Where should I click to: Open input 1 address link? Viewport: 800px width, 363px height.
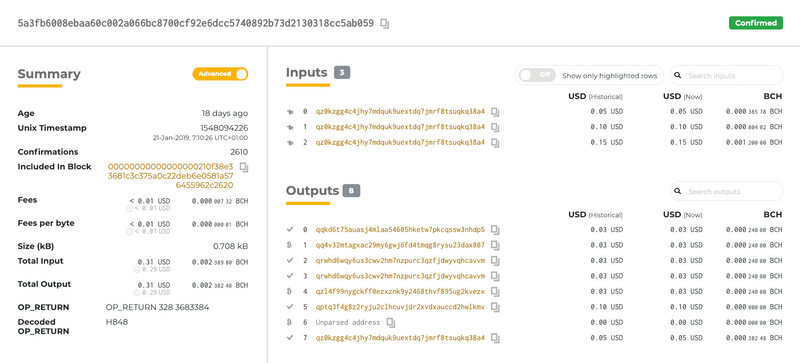click(x=400, y=127)
